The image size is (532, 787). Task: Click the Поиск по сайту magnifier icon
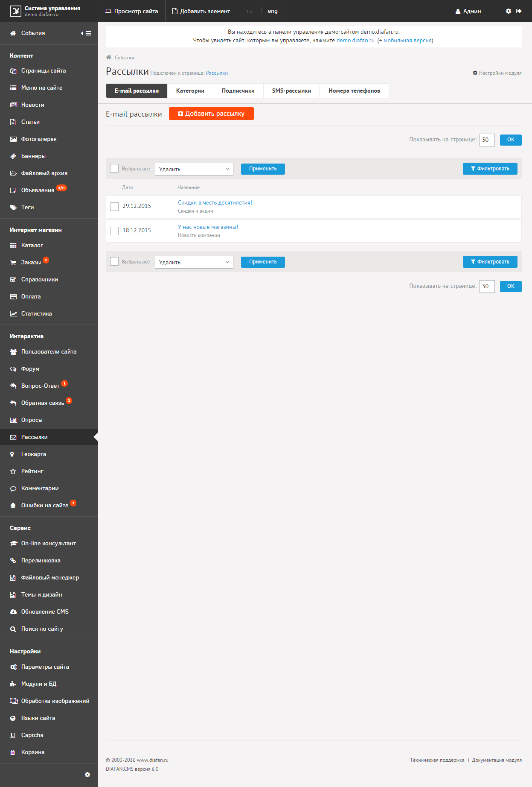[x=13, y=629]
